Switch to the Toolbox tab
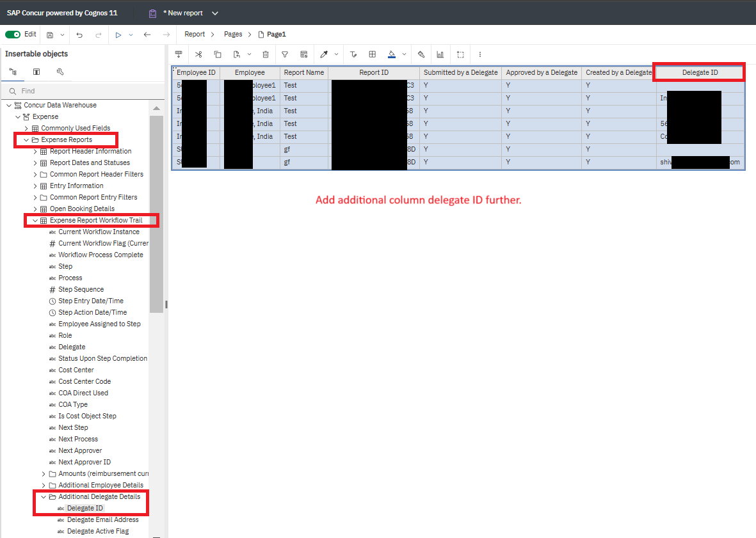This screenshot has height=538, width=756. (60, 72)
